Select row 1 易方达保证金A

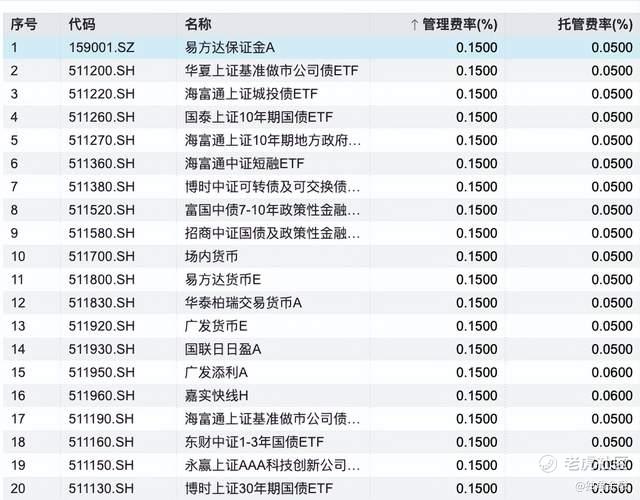pyautogui.click(x=320, y=48)
